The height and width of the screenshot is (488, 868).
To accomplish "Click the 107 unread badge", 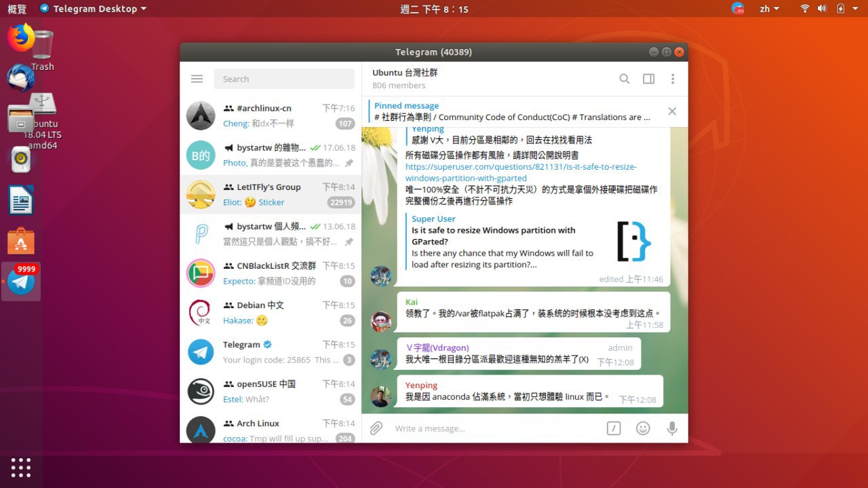I will pyautogui.click(x=345, y=124).
